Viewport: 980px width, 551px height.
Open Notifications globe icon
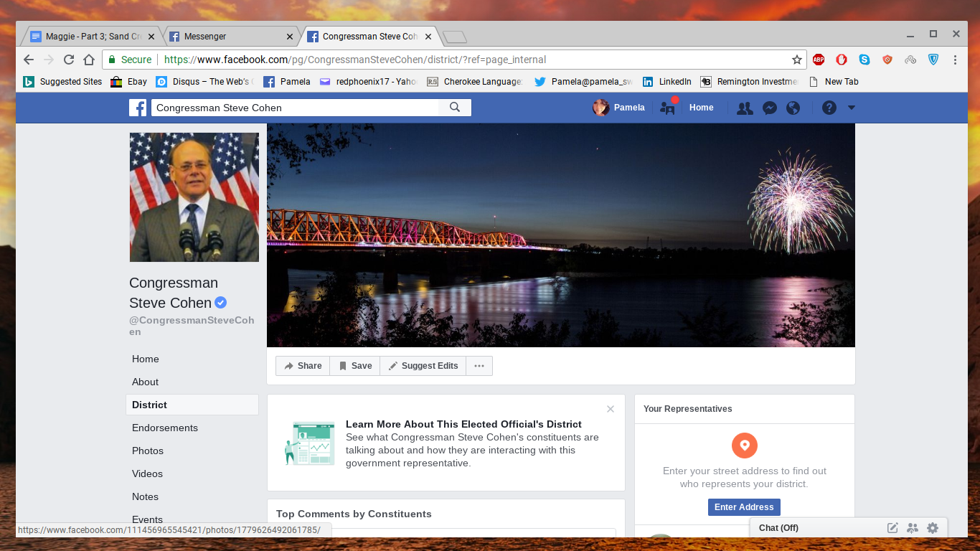793,108
